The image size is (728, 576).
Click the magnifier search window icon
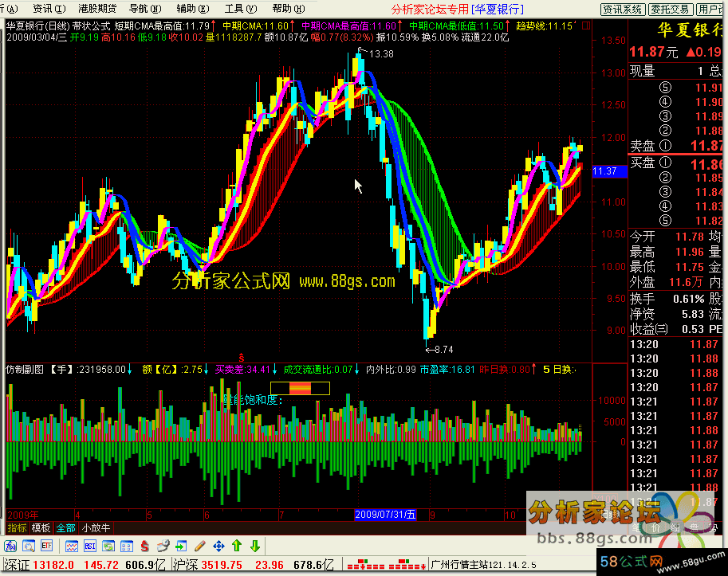[29, 546]
